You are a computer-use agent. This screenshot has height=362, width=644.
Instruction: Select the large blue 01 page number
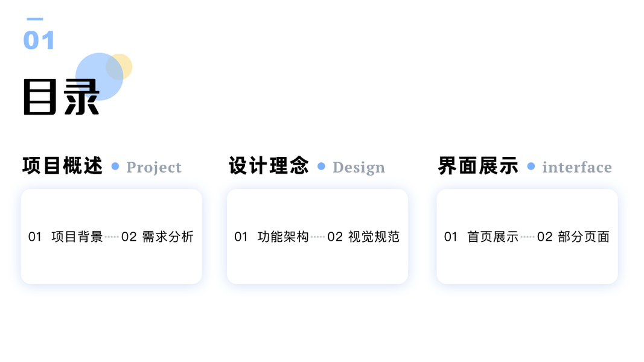pyautogui.click(x=39, y=40)
